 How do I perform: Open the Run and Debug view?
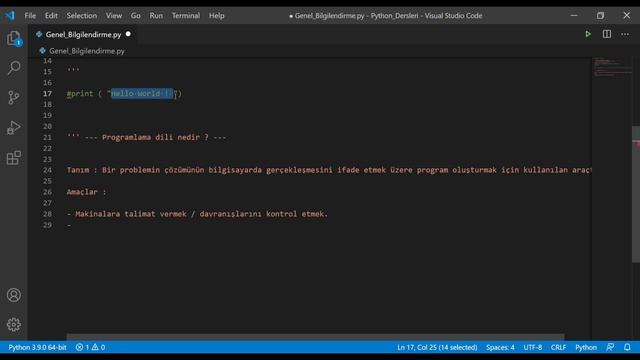[14, 128]
